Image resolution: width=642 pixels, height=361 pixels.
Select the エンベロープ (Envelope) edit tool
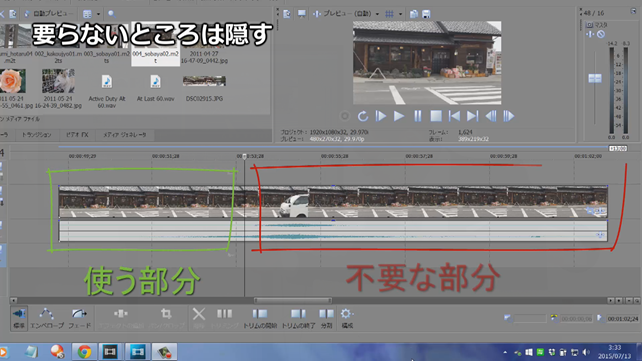point(47,318)
